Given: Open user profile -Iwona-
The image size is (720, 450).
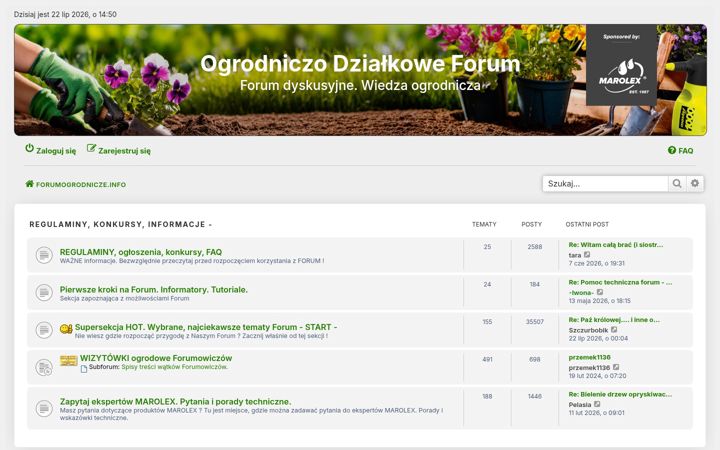Looking at the screenshot, I should point(581,293).
